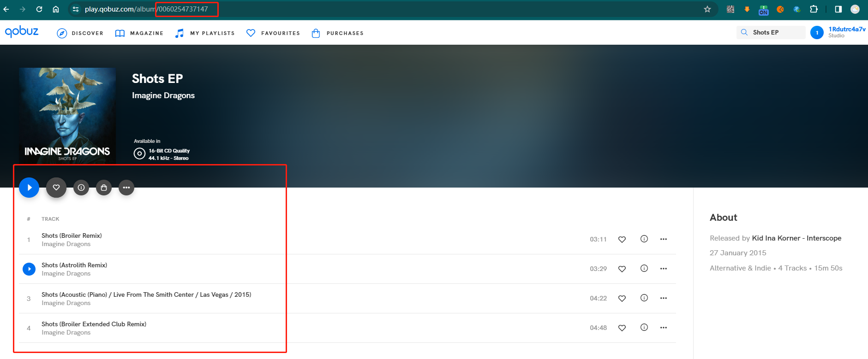Click Imagine Dragons under Astrolith Remix track
The width and height of the screenshot is (868, 359).
[x=66, y=274]
